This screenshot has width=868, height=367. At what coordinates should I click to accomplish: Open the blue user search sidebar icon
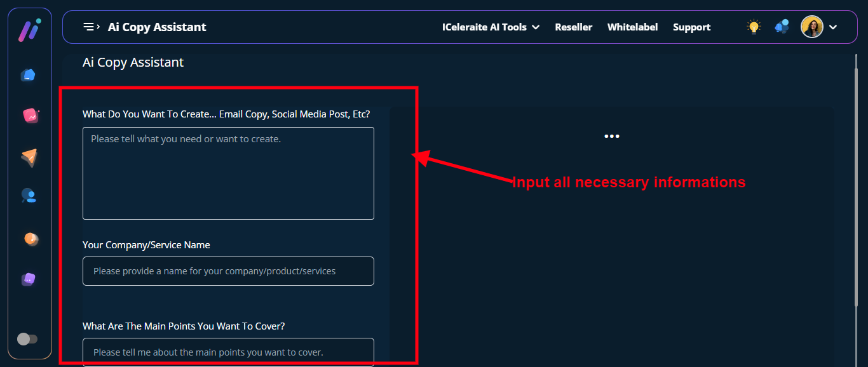tap(29, 196)
